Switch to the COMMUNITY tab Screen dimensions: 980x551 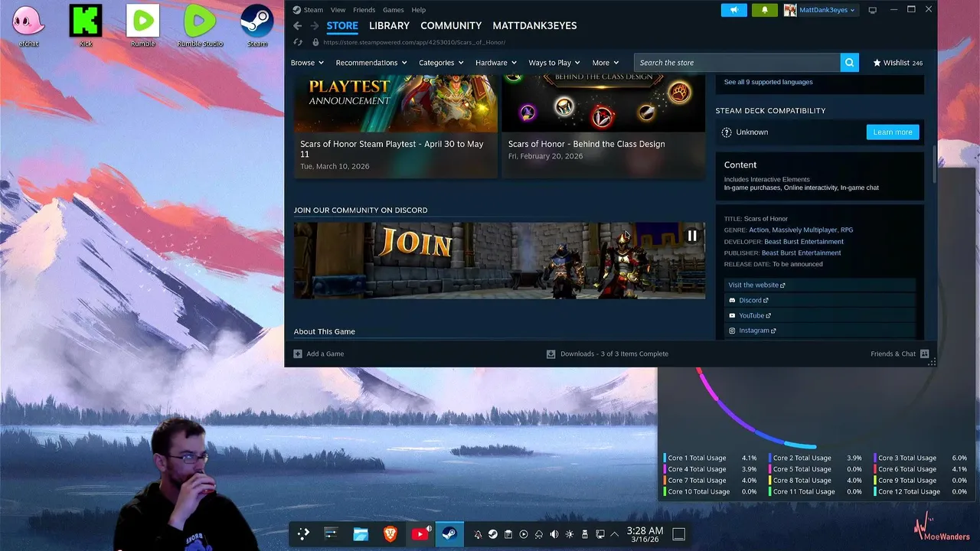[451, 26]
